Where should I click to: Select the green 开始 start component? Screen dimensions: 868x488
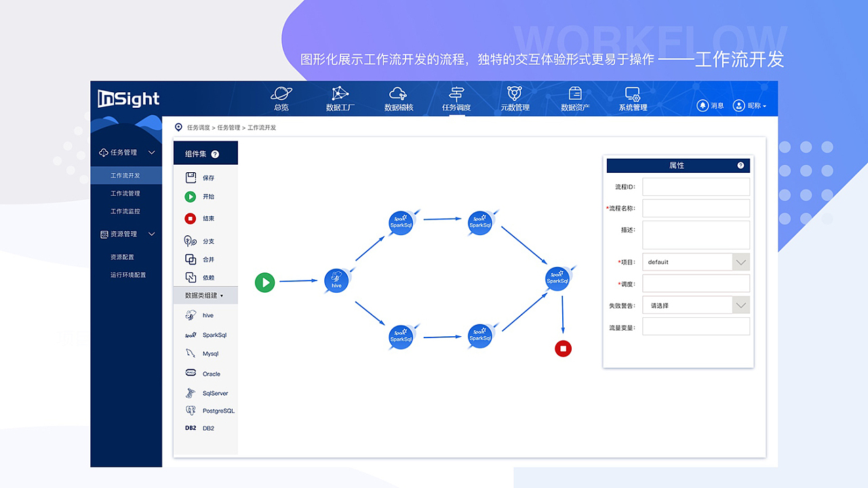pos(191,197)
